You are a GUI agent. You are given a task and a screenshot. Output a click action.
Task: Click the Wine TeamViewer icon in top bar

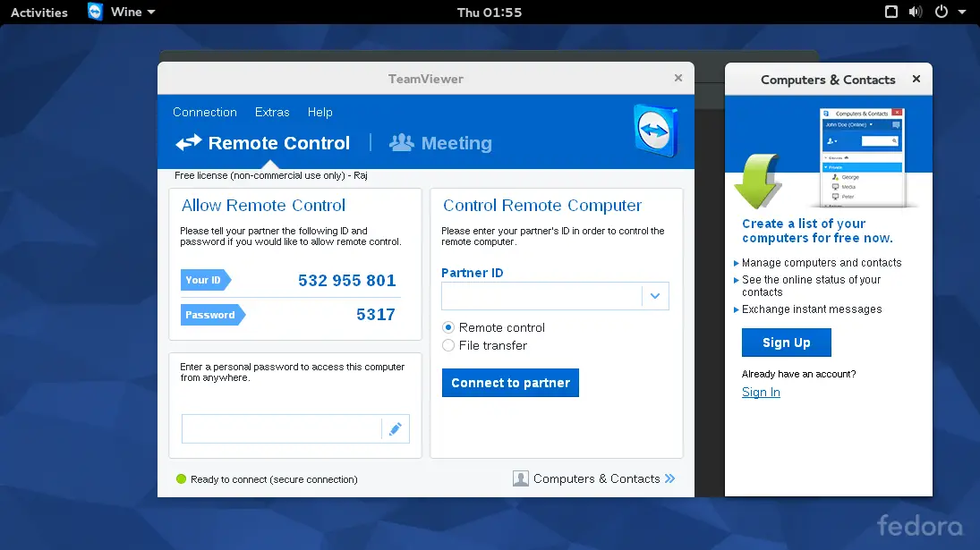coord(95,12)
